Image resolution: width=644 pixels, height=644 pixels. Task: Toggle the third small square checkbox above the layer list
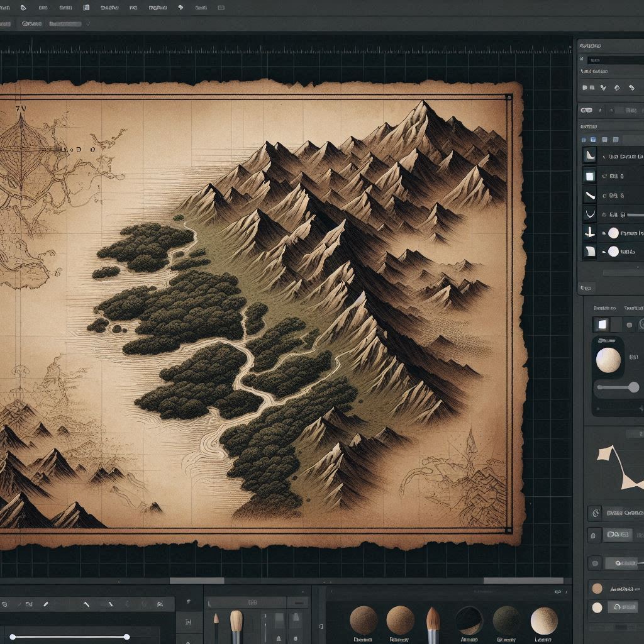604,140
